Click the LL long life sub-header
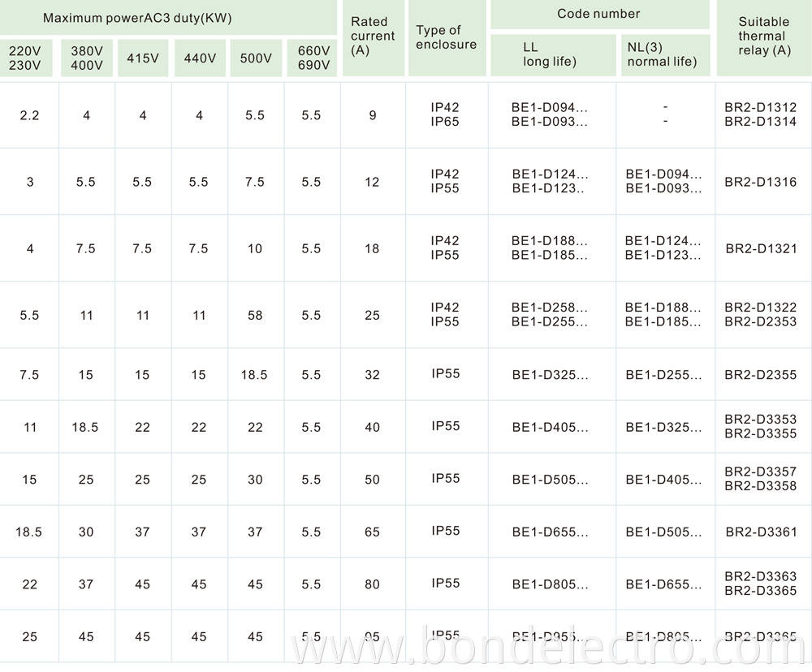812x672 pixels. (550, 54)
